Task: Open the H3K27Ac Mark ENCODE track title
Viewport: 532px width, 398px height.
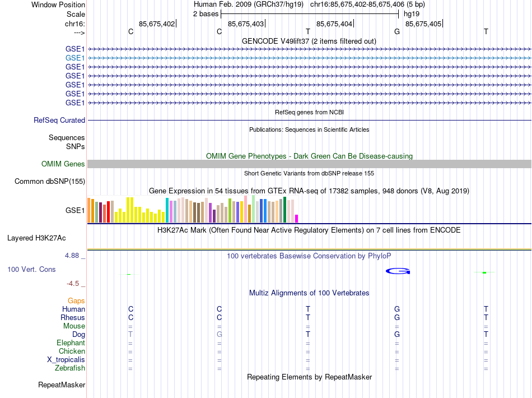Action: coord(309,230)
